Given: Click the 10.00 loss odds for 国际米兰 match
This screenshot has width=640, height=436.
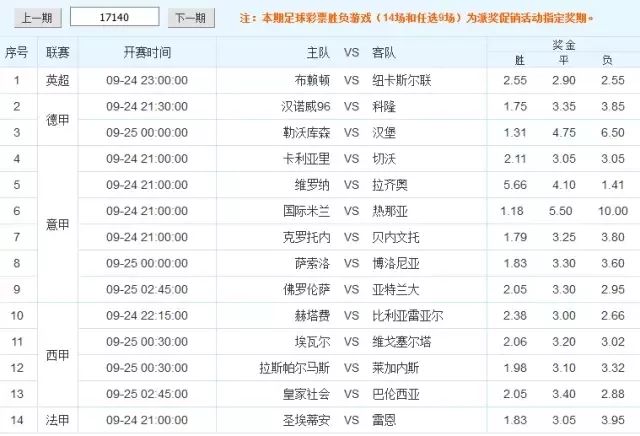Looking at the screenshot, I should tap(613, 211).
